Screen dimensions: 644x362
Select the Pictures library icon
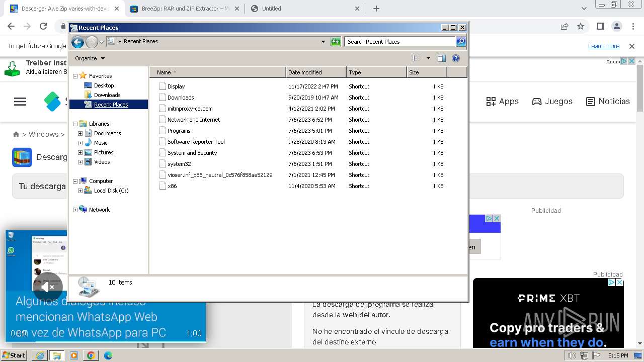coord(88,152)
